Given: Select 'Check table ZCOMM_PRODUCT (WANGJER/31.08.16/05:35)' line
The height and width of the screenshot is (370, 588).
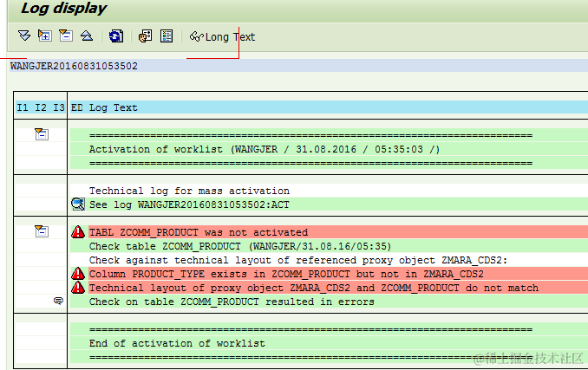Looking at the screenshot, I should pyautogui.click(x=240, y=246).
